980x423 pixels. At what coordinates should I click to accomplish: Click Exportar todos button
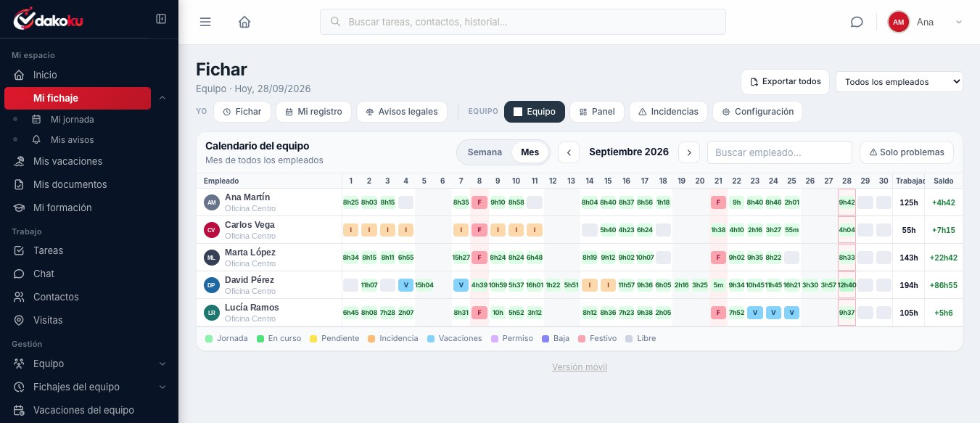point(785,82)
